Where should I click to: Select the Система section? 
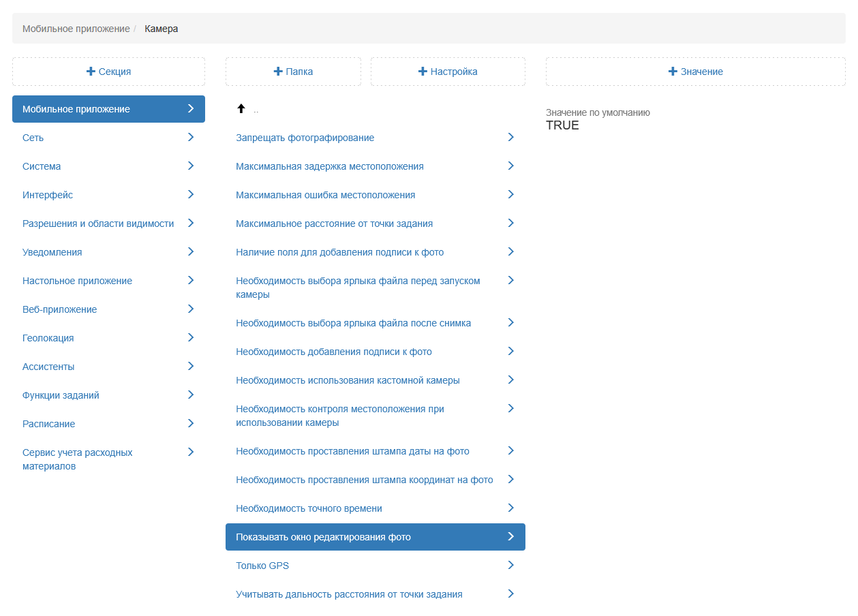point(42,166)
